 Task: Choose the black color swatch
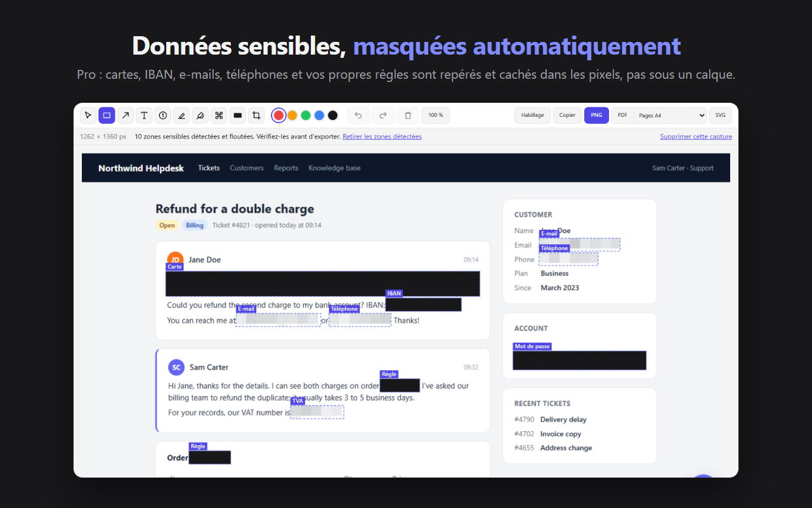point(332,116)
